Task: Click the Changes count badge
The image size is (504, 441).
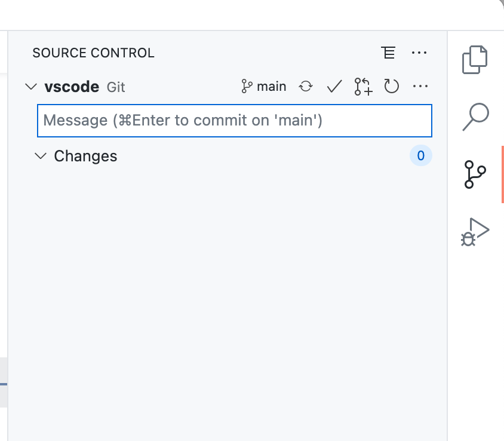Action: click(x=420, y=155)
